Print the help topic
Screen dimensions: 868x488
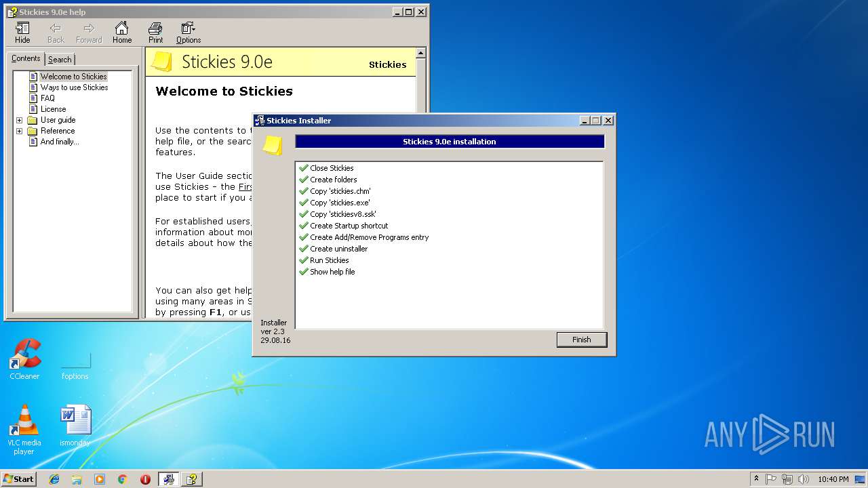(155, 33)
